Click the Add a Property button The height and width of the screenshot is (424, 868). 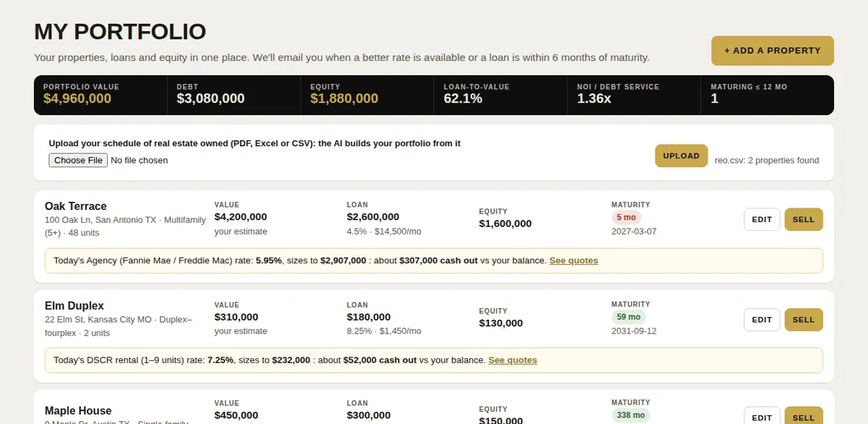(x=773, y=51)
